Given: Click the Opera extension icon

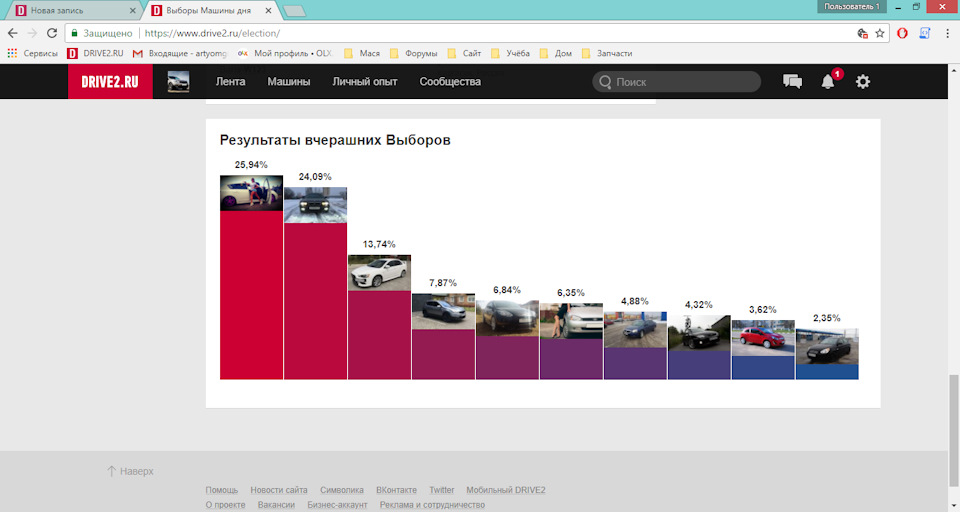Looking at the screenshot, I should (902, 33).
